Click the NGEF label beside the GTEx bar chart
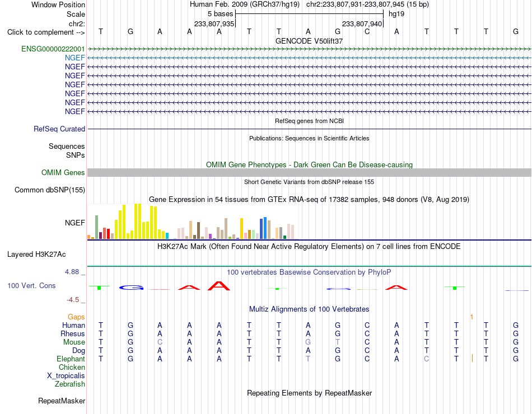This screenshot has width=532, height=414. tap(74, 223)
